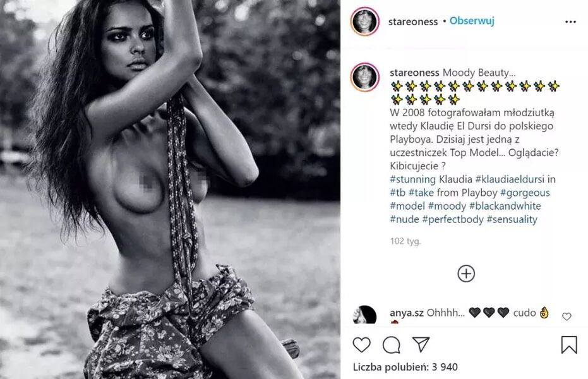The height and width of the screenshot is (379, 588).
Task: Open stareoness username in caption
Action: point(414,73)
